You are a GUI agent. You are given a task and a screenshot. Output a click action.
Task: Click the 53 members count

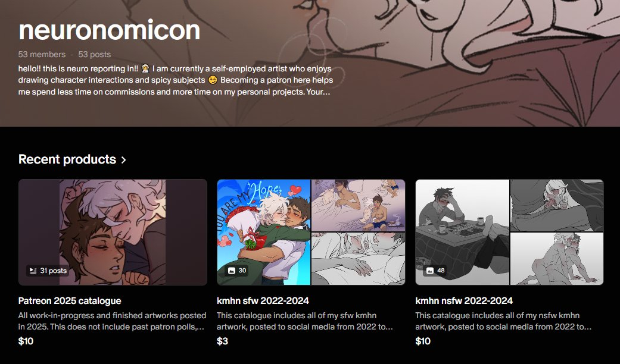42,55
